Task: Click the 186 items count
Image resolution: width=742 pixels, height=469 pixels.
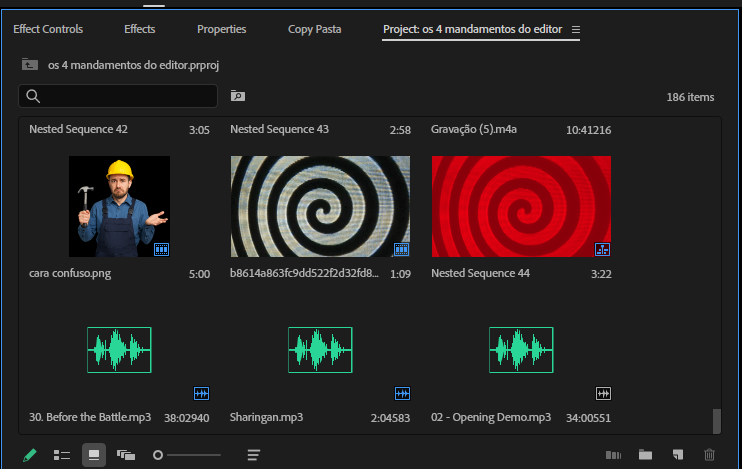Action: (690, 97)
